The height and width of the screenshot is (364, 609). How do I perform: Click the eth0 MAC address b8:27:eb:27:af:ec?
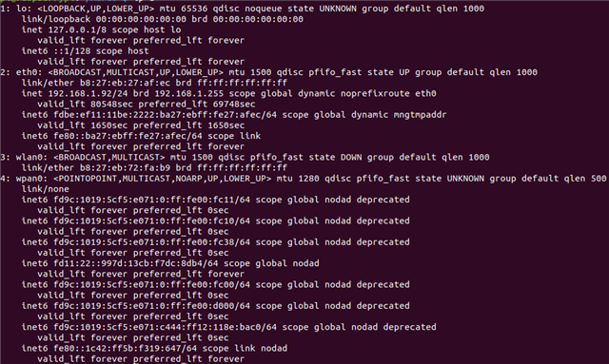coord(125,83)
